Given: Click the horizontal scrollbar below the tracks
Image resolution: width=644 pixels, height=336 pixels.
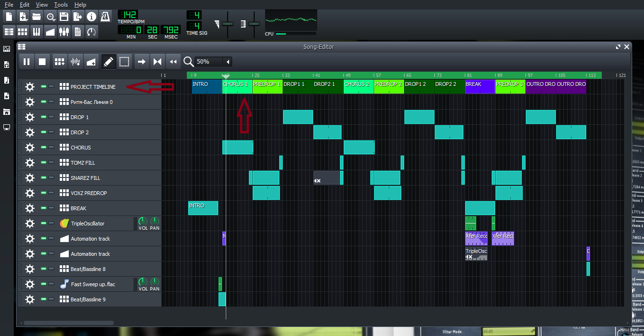Looking at the screenshot, I should 69,323.
